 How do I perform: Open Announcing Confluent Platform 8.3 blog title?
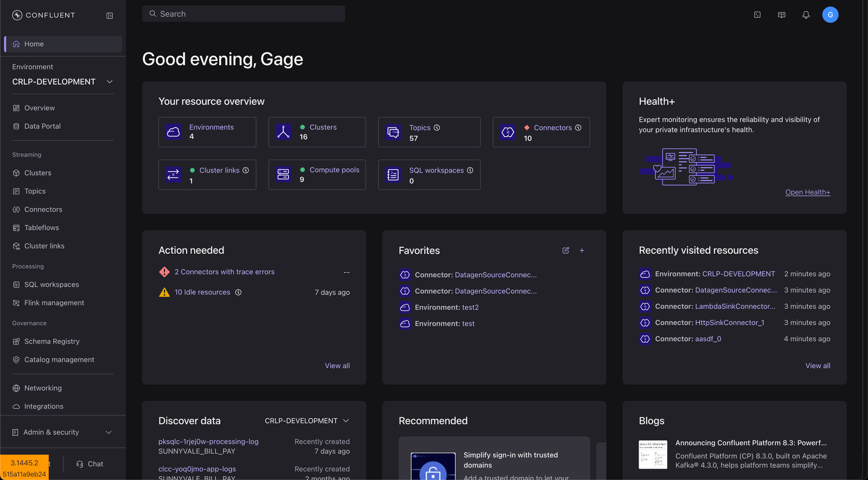[751, 443]
